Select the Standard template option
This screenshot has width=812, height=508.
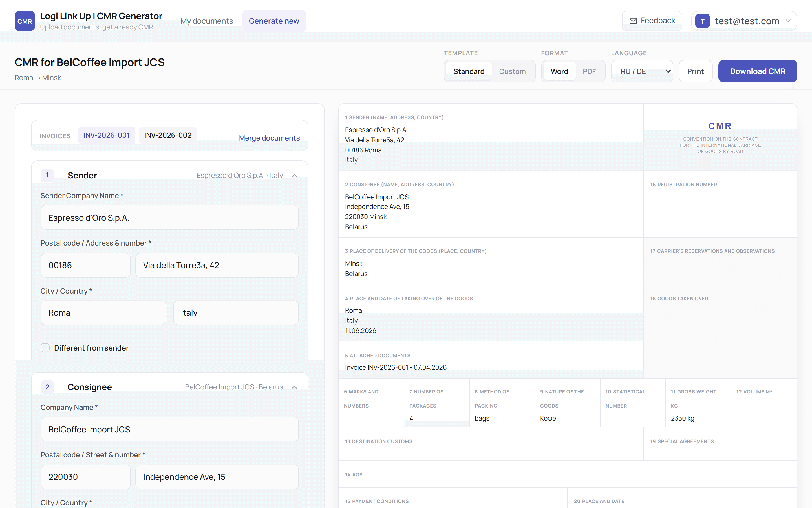point(469,71)
